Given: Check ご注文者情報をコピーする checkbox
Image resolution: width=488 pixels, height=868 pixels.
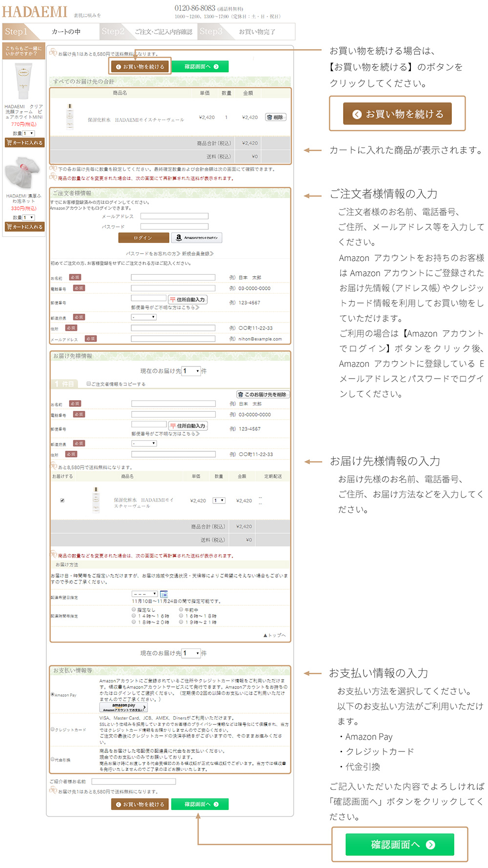Looking at the screenshot, I should coord(89,384).
